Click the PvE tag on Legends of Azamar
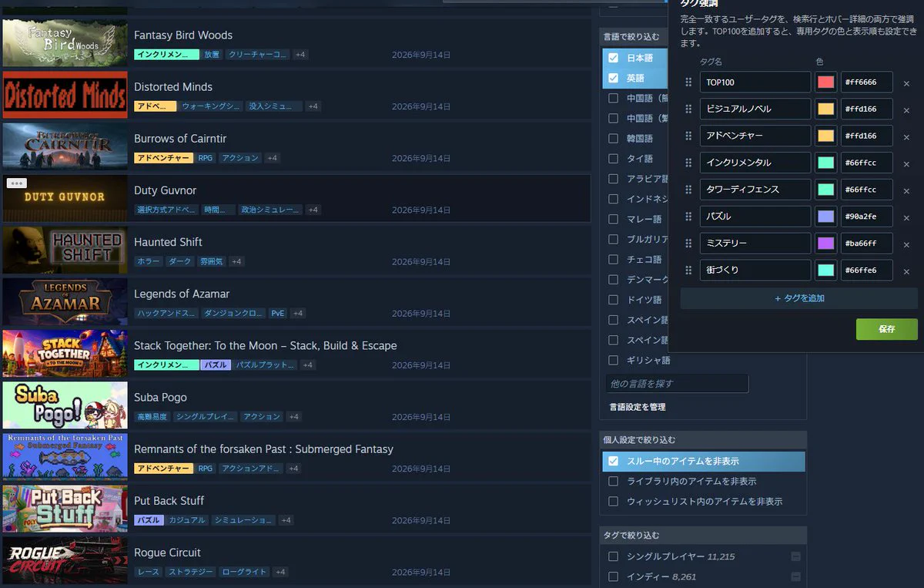 tap(277, 314)
